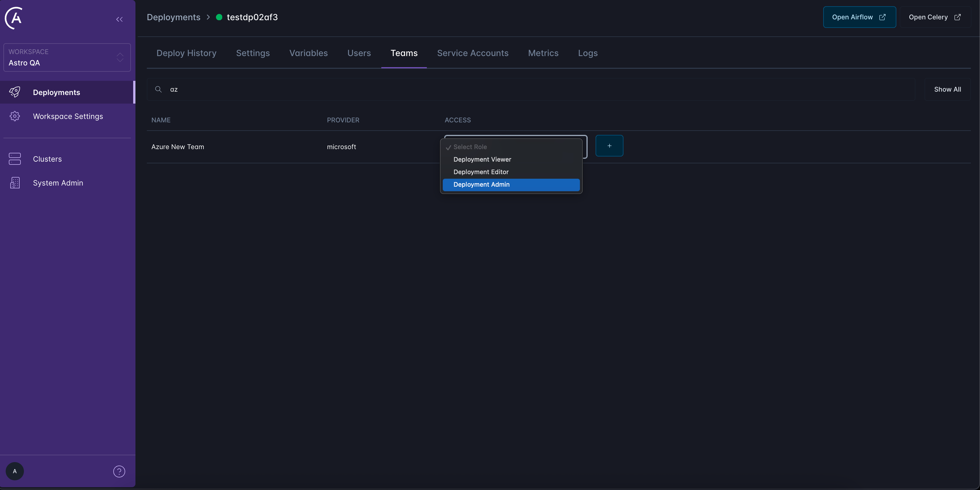Select the Teams tab

pyautogui.click(x=404, y=53)
